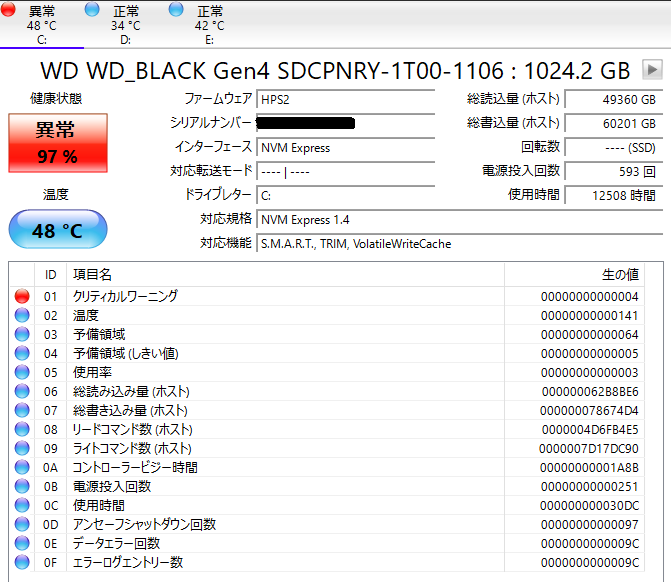This screenshot has height=582, width=671.
Task: Click the blue indicator for コントローラービジー時間 row
Action: pyautogui.click(x=22, y=467)
